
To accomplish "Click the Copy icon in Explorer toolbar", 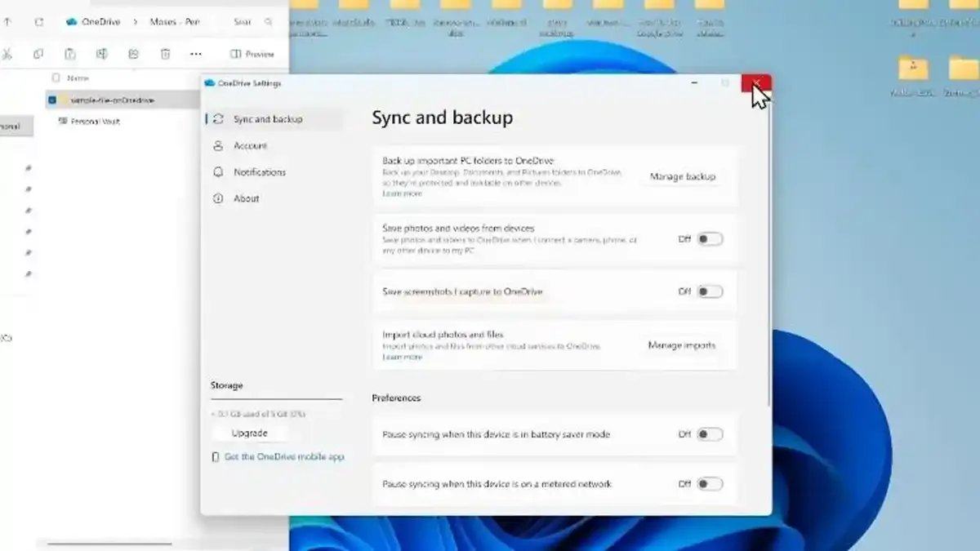I will [38, 54].
